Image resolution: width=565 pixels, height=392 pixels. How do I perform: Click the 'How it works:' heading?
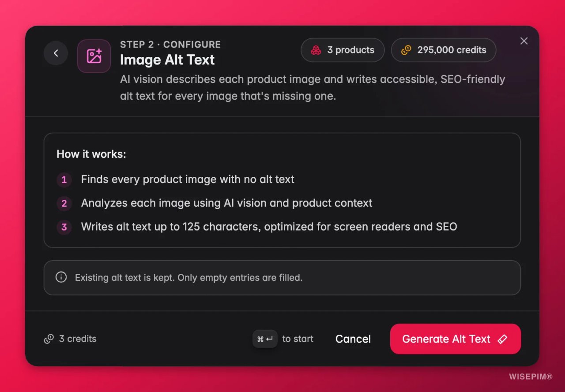point(91,154)
